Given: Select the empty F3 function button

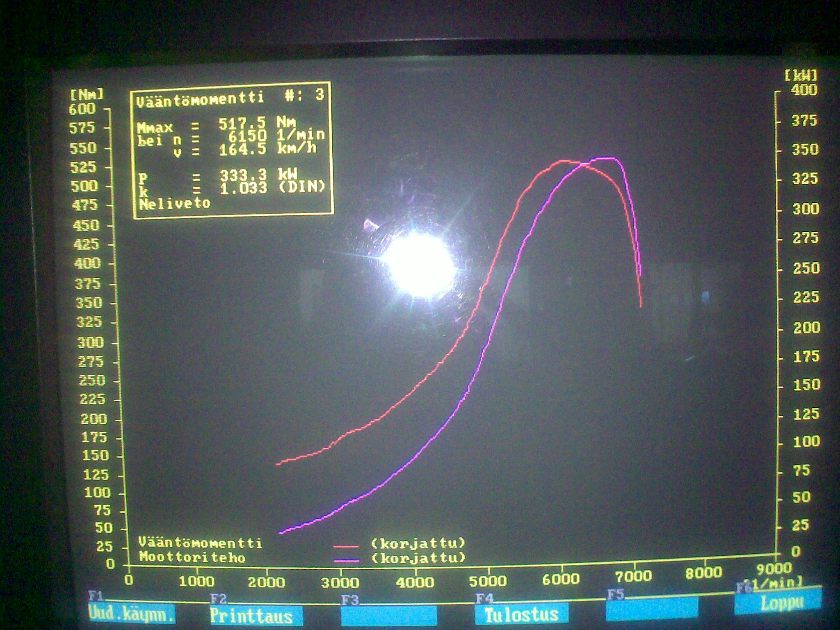Looking at the screenshot, I should coord(388,616).
